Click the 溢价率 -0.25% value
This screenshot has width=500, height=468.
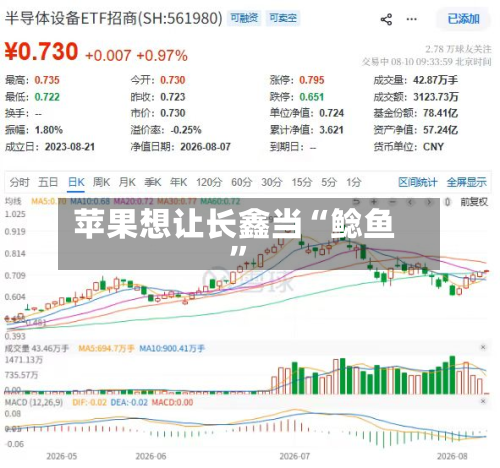click(x=186, y=130)
